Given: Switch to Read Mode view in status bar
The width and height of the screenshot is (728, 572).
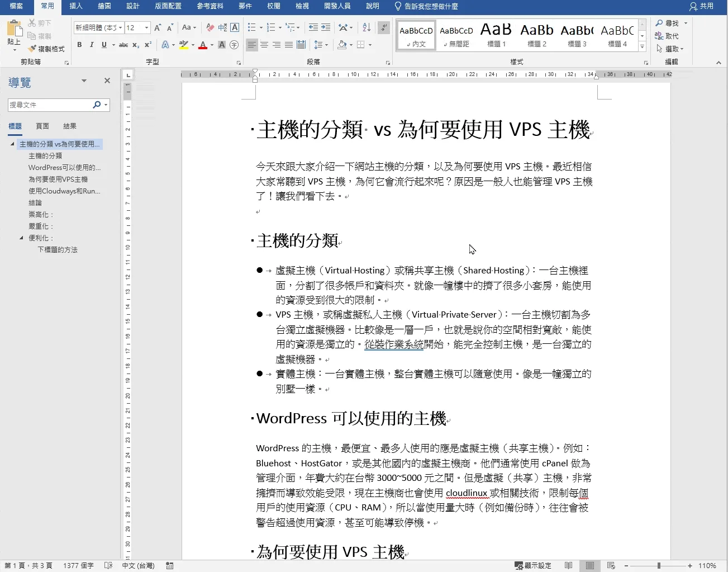Looking at the screenshot, I should [568, 566].
